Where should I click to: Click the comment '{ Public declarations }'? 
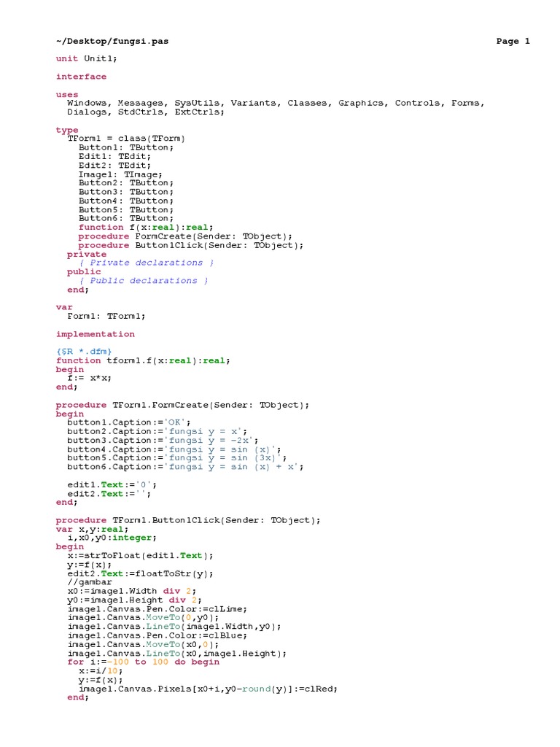(x=144, y=281)
